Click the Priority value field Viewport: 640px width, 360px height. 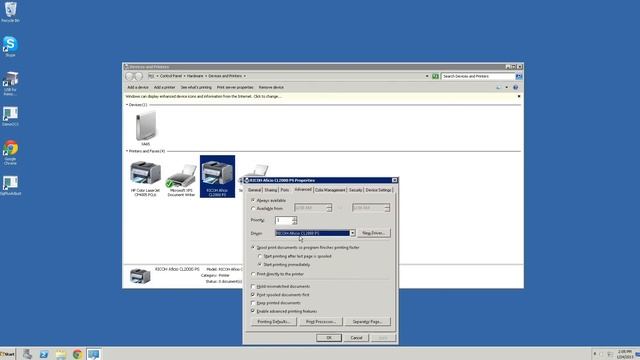click(284, 220)
